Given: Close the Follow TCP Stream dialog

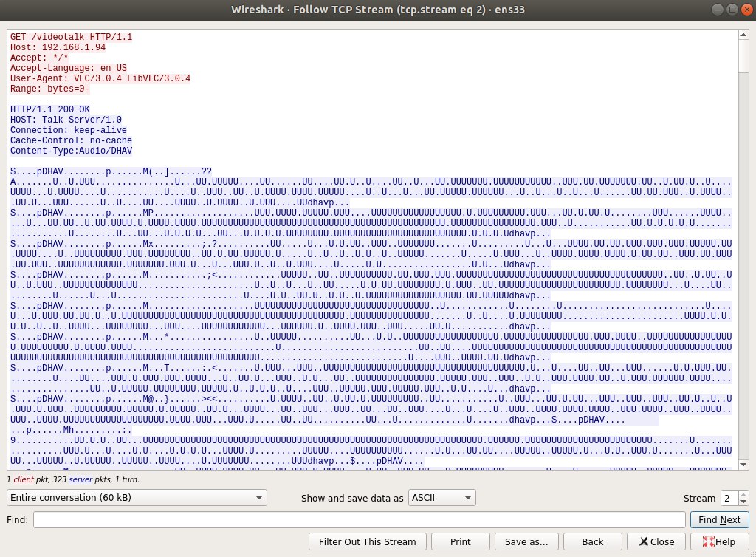Looking at the screenshot, I should 656,541.
